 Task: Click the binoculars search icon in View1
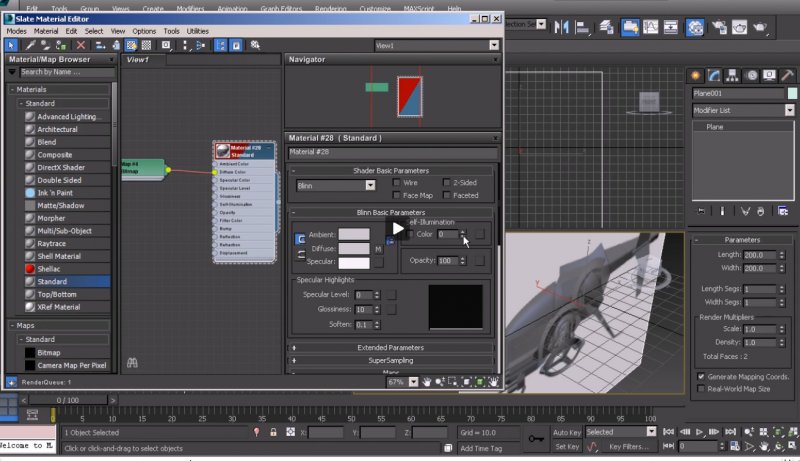click(x=132, y=363)
